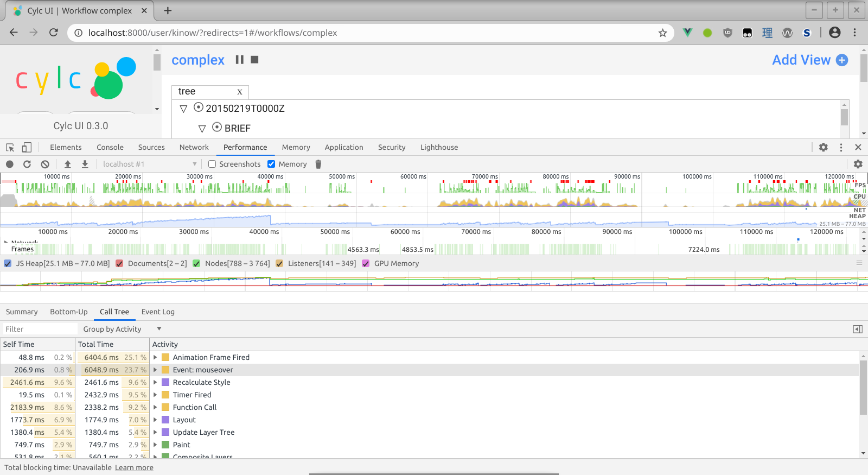
Task: Toggle the Documents counter checkbox
Action: (x=119, y=263)
